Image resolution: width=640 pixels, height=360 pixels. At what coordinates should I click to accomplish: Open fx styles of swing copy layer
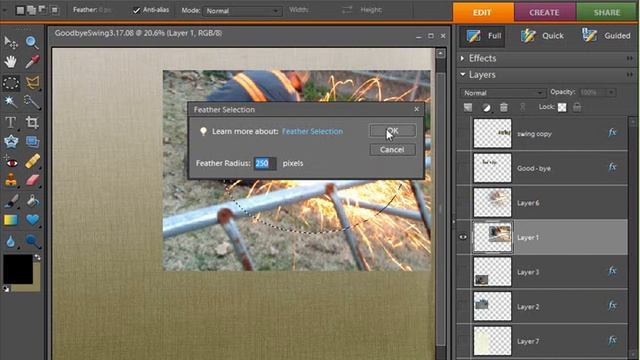click(612, 132)
